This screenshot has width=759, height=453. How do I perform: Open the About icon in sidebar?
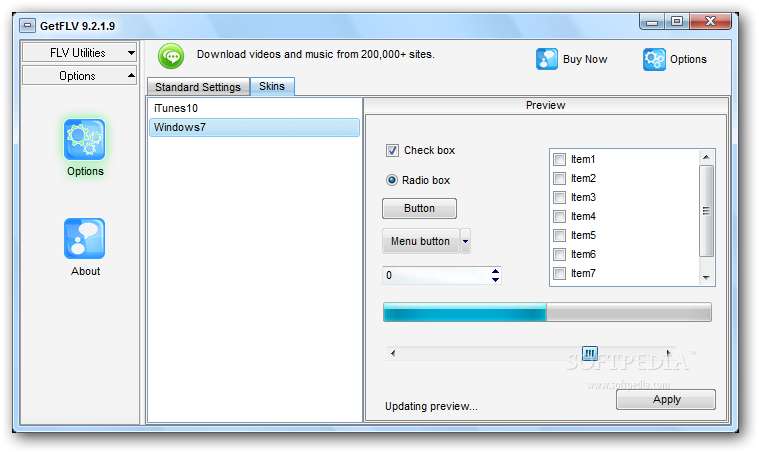click(x=85, y=238)
